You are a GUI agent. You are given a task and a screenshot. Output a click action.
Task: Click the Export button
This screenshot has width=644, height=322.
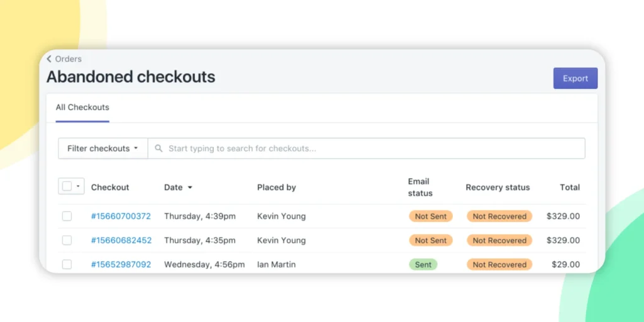pos(575,79)
